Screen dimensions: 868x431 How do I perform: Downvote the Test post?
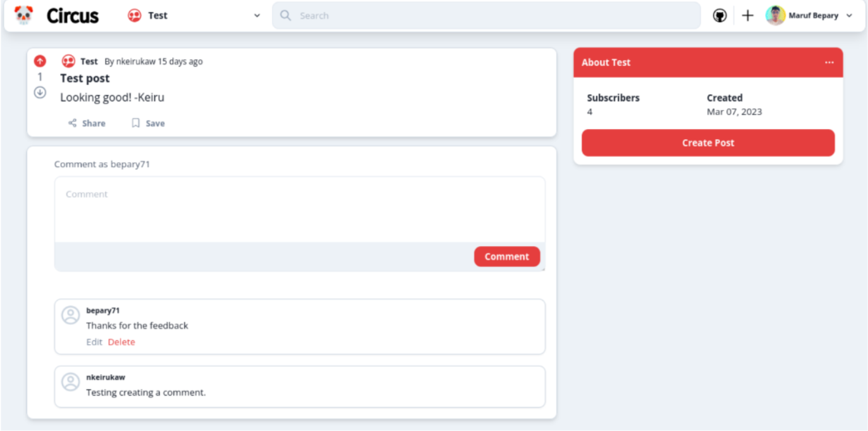(40, 92)
